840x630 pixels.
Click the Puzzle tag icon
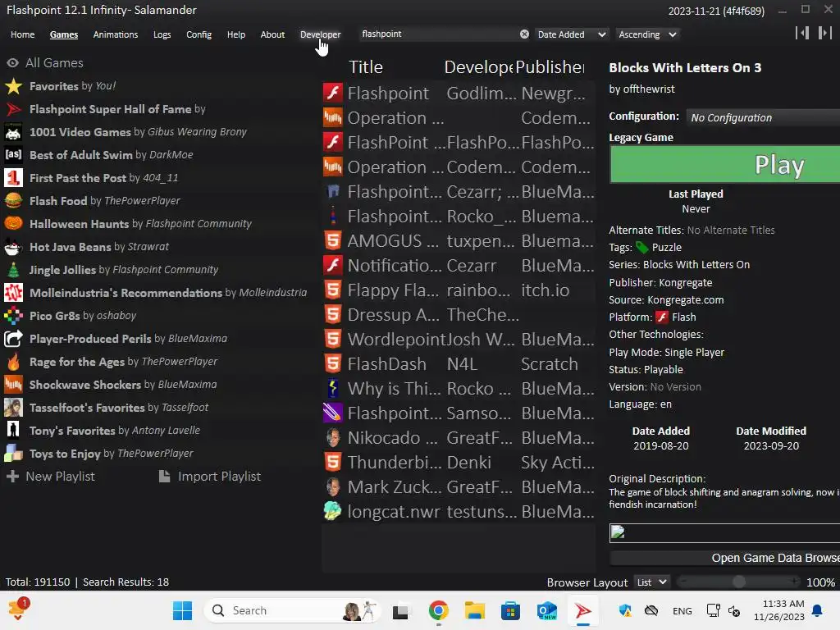click(641, 248)
